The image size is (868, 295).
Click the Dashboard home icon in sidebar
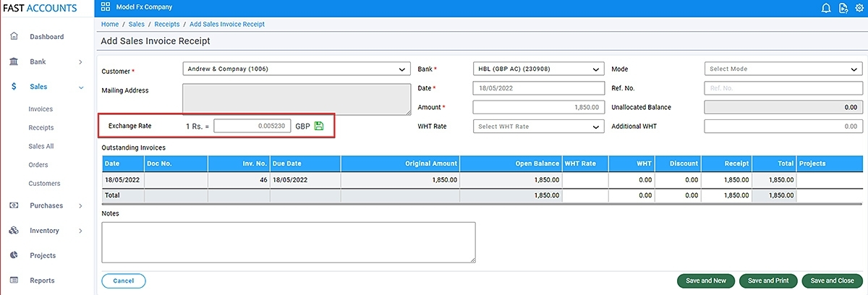click(14, 36)
